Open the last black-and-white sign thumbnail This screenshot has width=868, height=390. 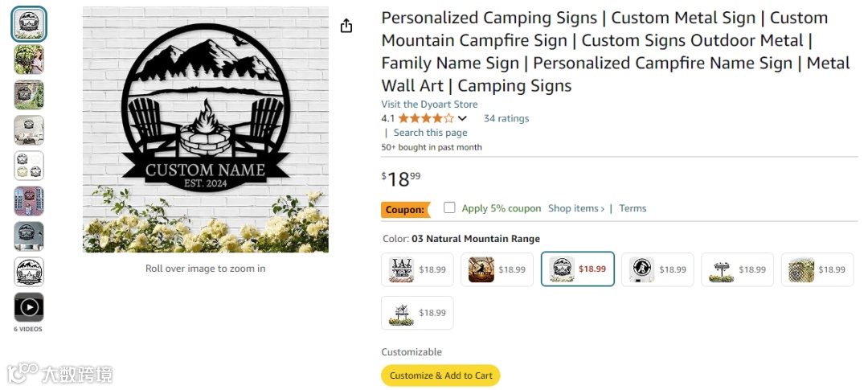[x=29, y=272]
